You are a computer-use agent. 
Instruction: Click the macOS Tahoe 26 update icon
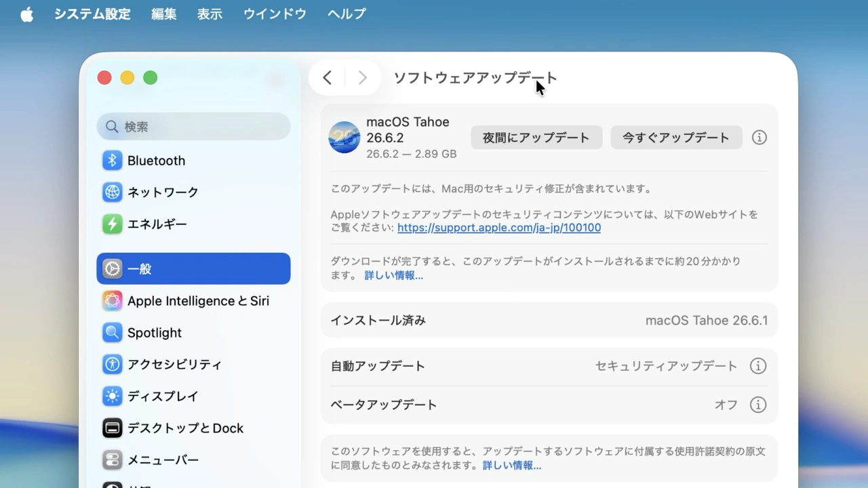coord(344,138)
